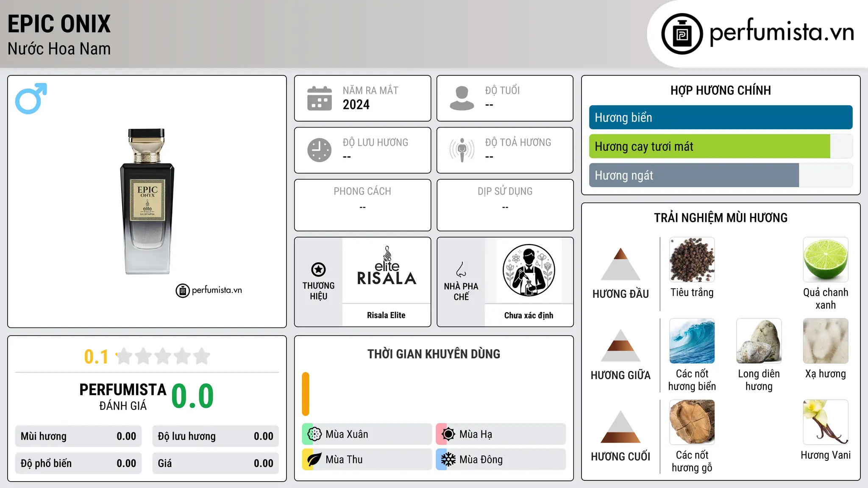Viewport: 868px width, 488px height.
Task: Click the EPIC ONIX title text
Action: click(x=59, y=24)
